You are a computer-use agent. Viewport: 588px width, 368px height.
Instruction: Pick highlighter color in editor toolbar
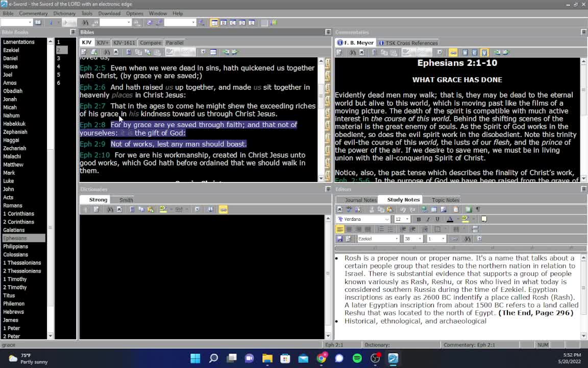point(465,219)
